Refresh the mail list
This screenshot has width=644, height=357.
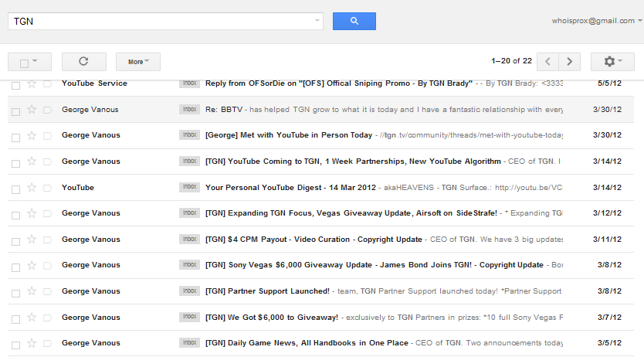click(84, 62)
